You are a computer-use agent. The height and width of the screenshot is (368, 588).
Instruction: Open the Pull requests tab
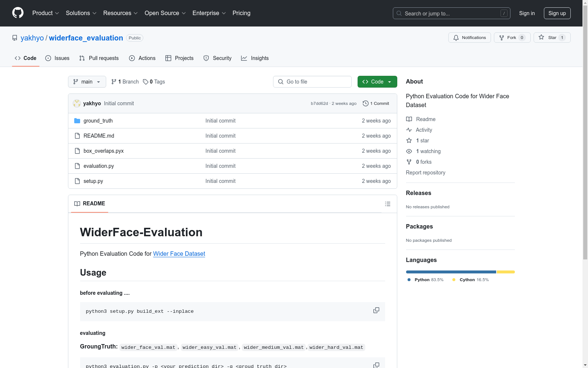coord(99,58)
